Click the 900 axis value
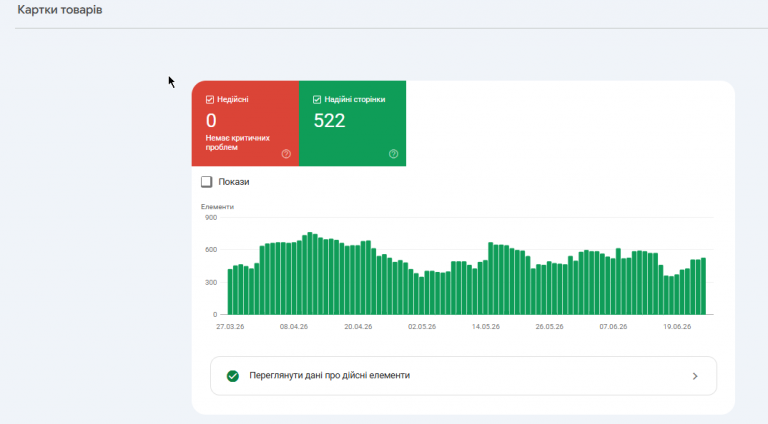Screen dimensions: 768x424 pos(211,217)
